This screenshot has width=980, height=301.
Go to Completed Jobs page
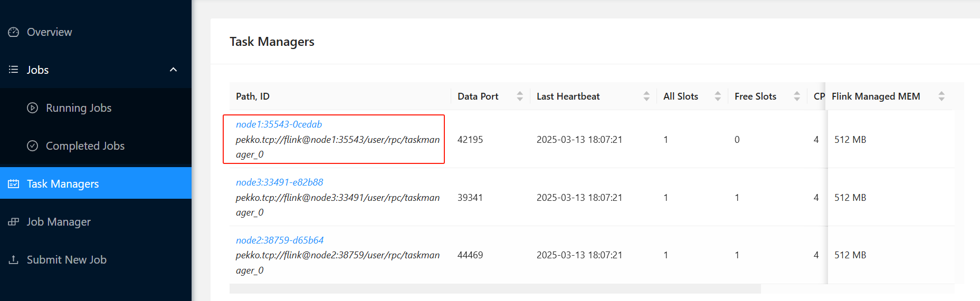click(85, 146)
